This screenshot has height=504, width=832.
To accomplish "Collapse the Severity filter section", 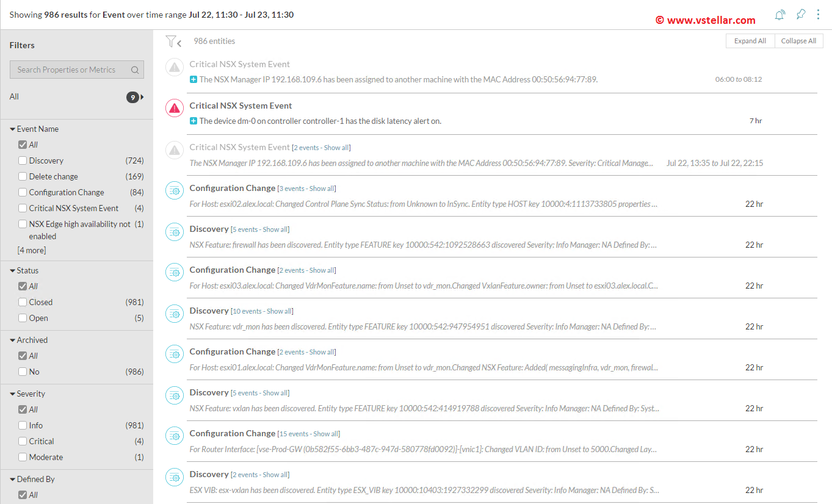I will [x=13, y=394].
